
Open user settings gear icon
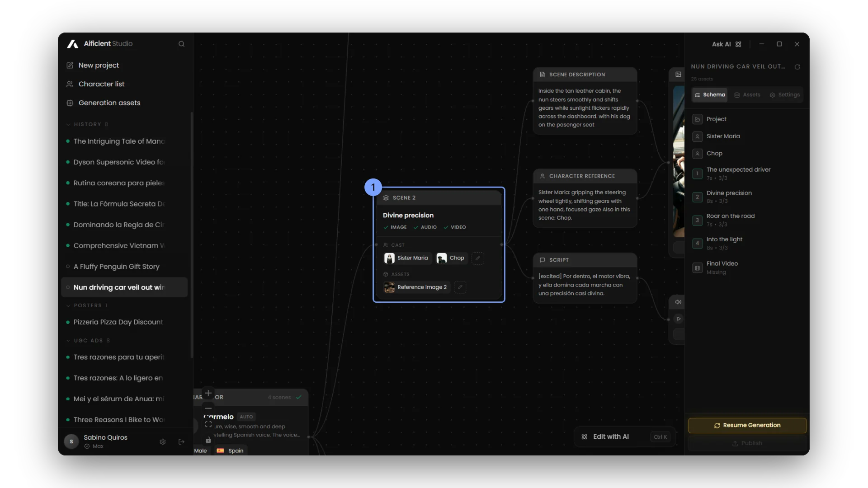click(x=163, y=441)
